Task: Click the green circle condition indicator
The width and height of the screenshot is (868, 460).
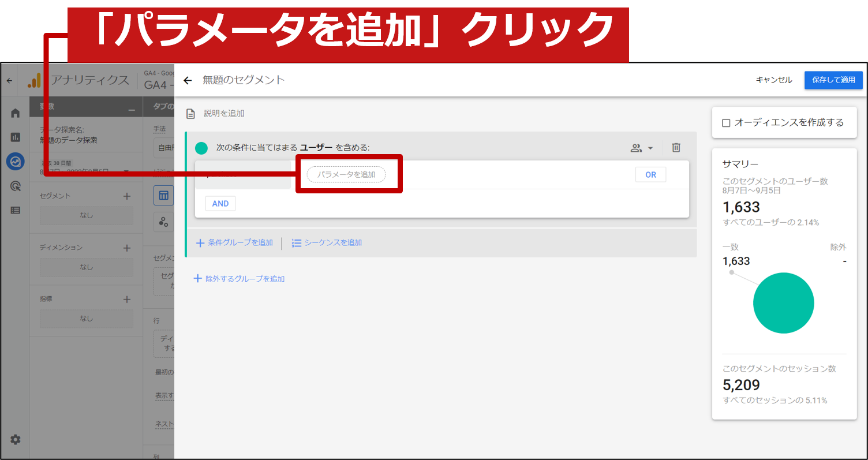Action: coord(201,148)
